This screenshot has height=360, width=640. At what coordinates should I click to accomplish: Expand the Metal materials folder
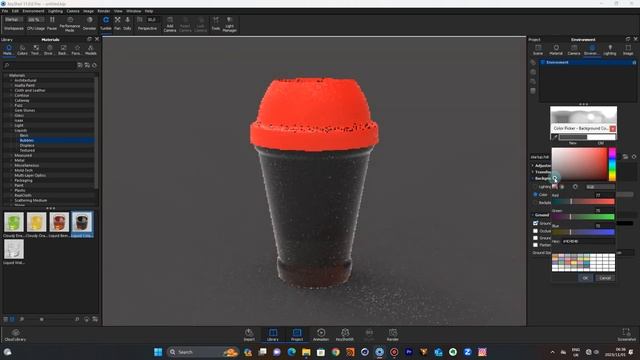[x=11, y=160]
